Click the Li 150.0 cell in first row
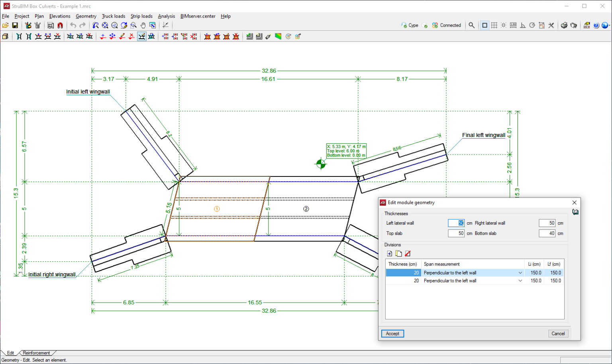 pos(535,273)
